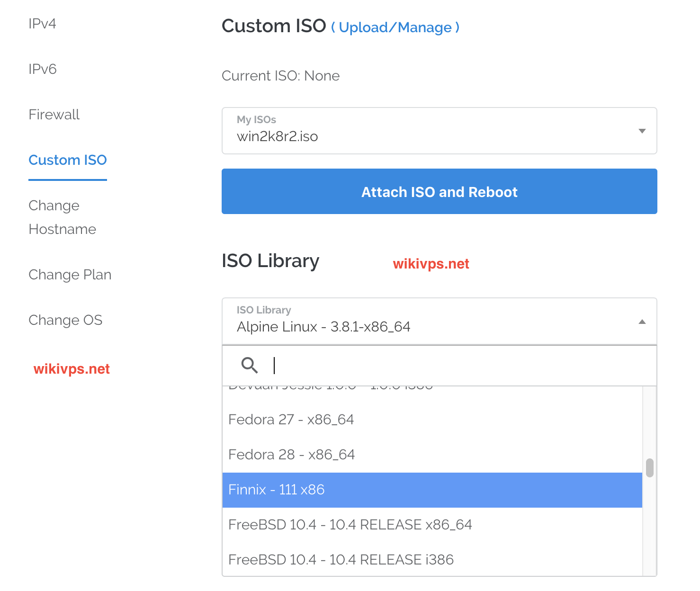The image size is (700, 591).
Task: Pick the highlighted Finnix - 111 x86 entry
Action: [276, 490]
